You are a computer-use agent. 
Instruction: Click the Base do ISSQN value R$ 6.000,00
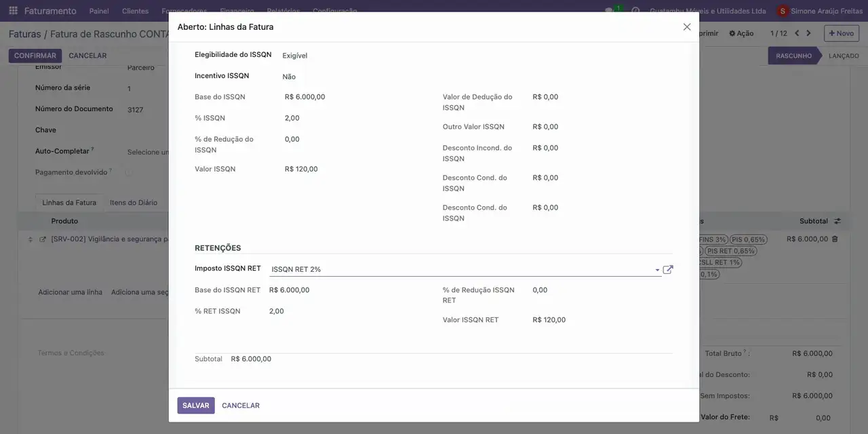(305, 97)
